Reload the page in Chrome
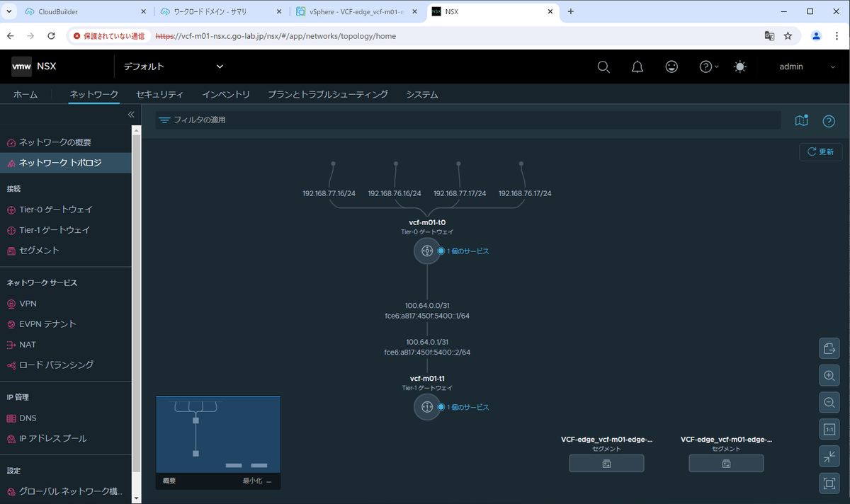Viewport: 850px width, 504px height. coord(51,35)
